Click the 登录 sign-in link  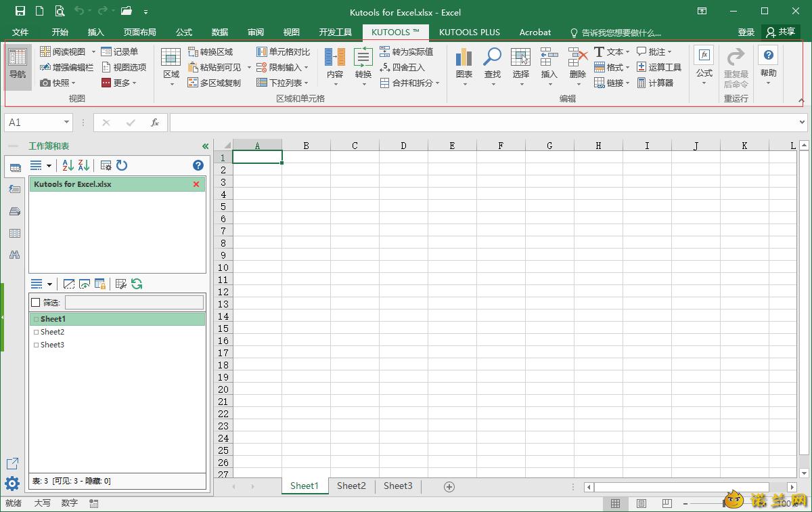tap(746, 32)
